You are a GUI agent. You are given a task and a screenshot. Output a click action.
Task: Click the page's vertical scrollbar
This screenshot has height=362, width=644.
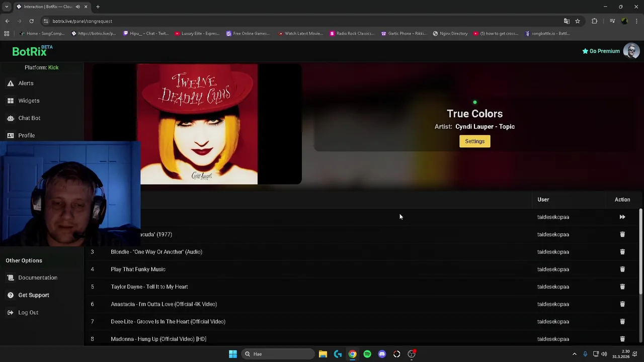(640, 251)
